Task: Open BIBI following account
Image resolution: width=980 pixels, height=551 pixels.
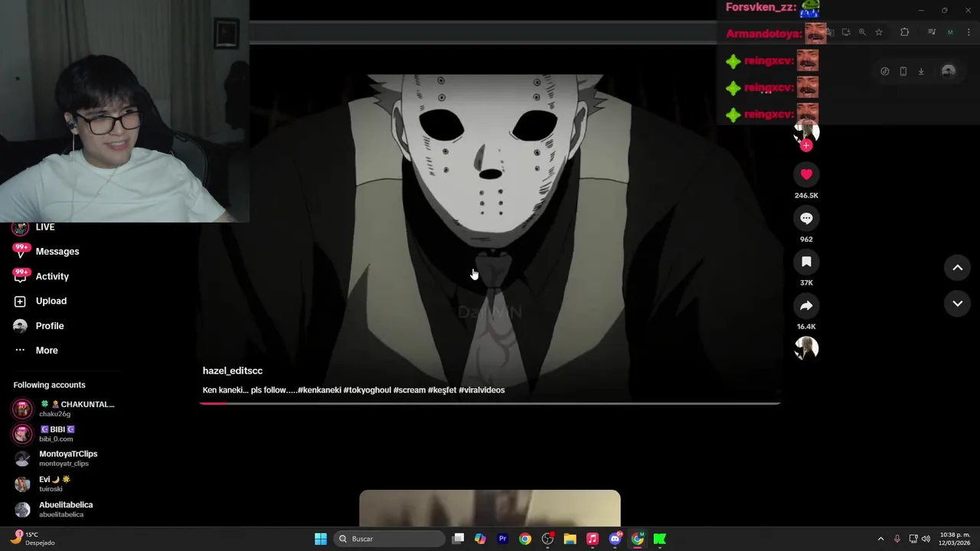Action: pyautogui.click(x=46, y=434)
